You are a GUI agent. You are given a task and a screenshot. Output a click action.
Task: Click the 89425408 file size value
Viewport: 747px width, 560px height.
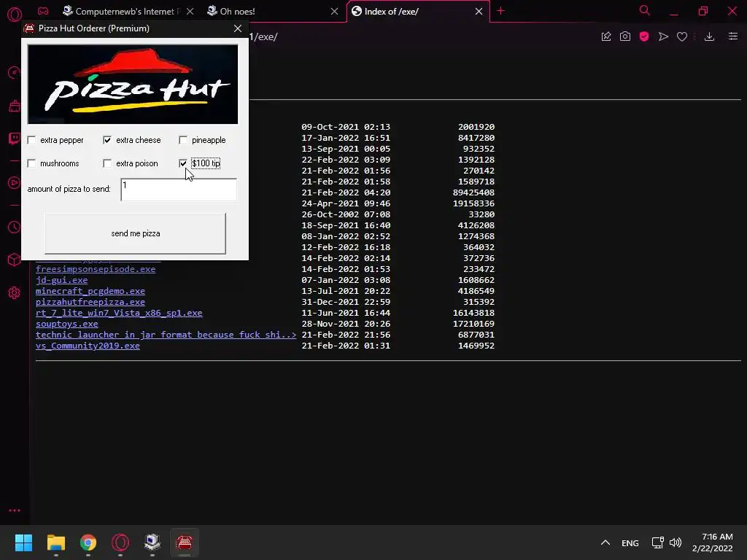pos(473,192)
